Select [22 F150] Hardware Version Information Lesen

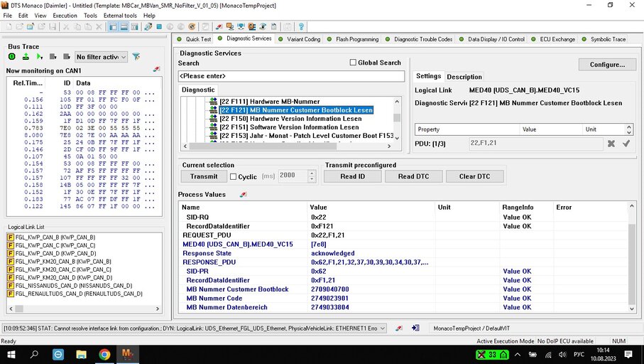coord(290,119)
